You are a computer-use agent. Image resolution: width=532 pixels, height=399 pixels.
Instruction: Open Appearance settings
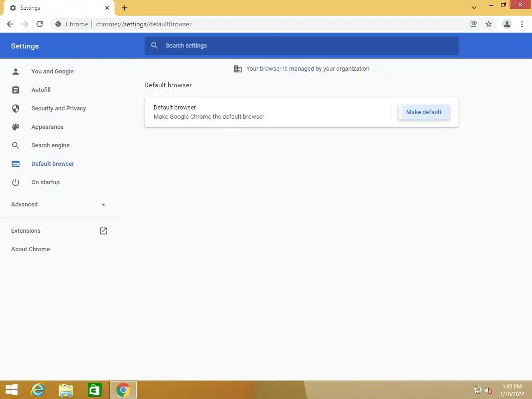pos(48,127)
